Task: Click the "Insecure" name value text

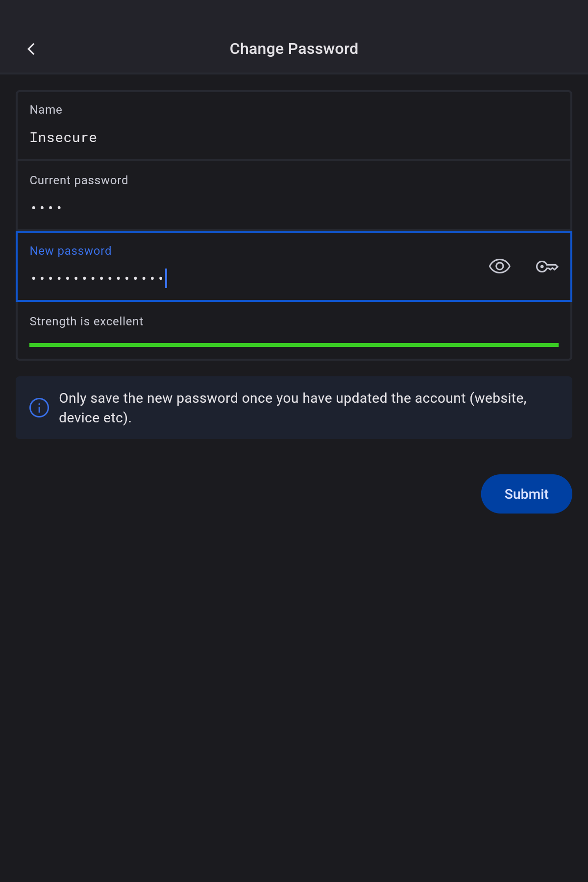Action: (63, 138)
